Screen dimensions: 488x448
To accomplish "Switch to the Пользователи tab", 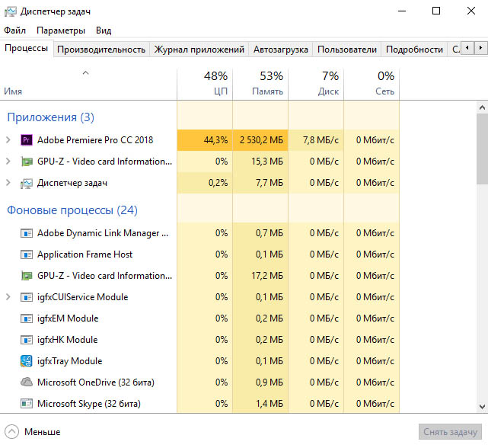I will point(347,50).
